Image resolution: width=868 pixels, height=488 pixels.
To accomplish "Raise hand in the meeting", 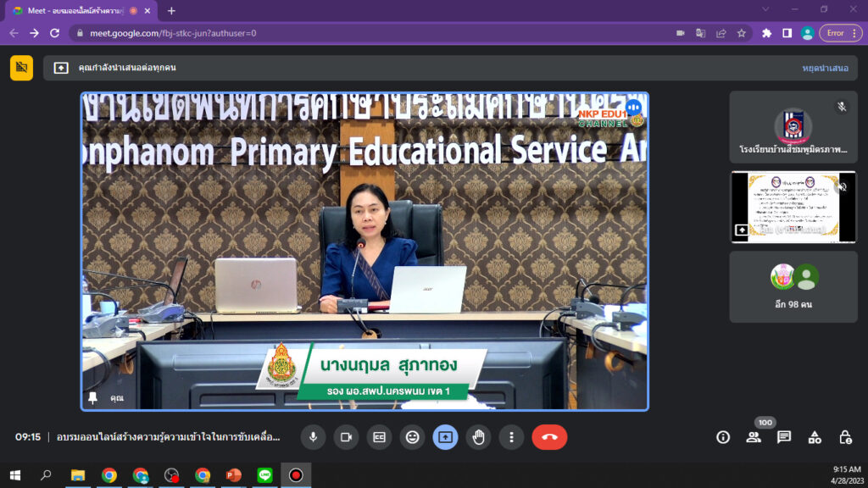I will (478, 437).
